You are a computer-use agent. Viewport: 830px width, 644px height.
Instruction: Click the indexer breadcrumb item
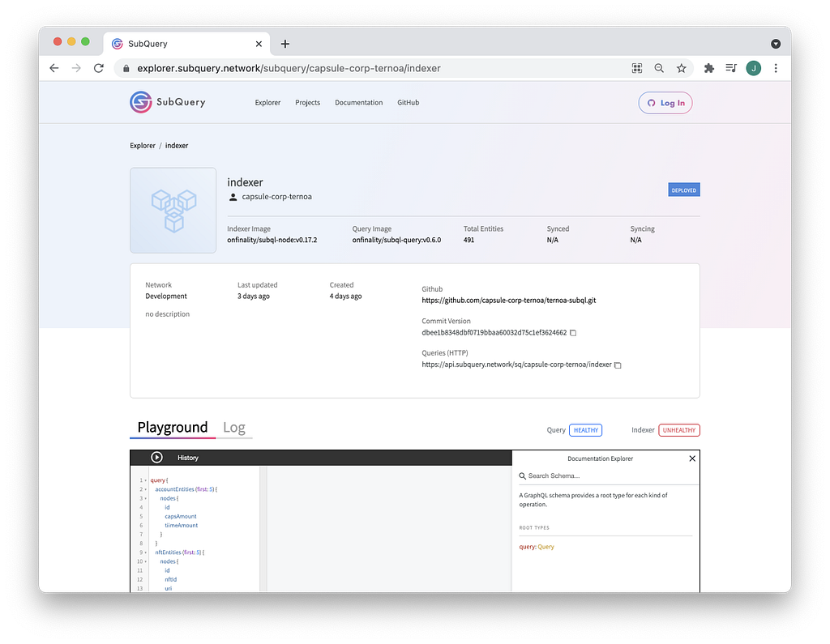(x=176, y=146)
